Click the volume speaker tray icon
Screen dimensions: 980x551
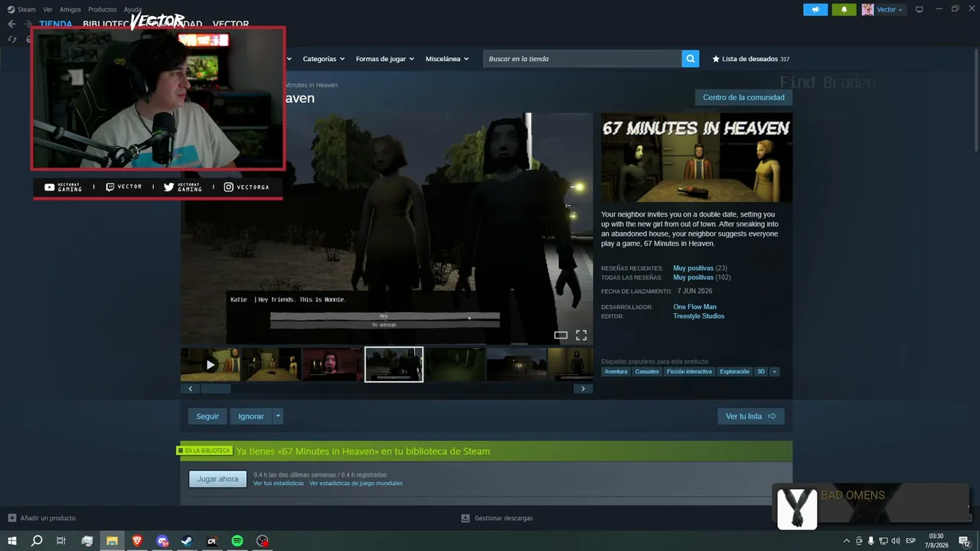[896, 541]
